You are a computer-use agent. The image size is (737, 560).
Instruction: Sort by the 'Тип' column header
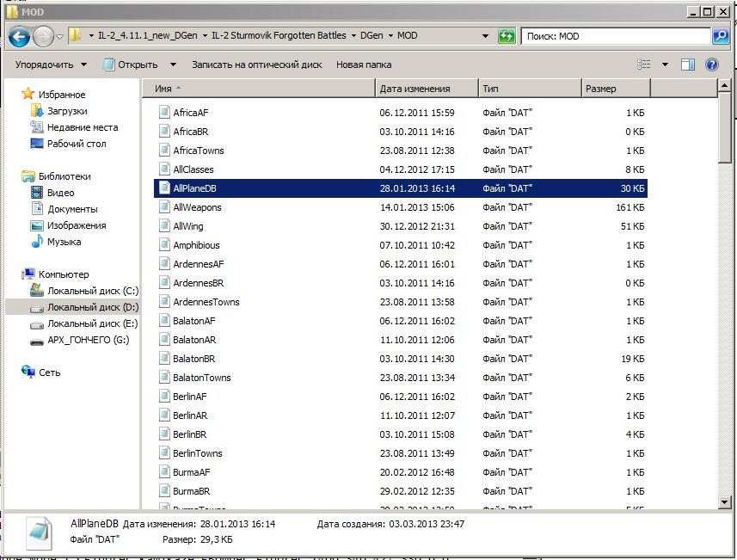(x=531, y=89)
